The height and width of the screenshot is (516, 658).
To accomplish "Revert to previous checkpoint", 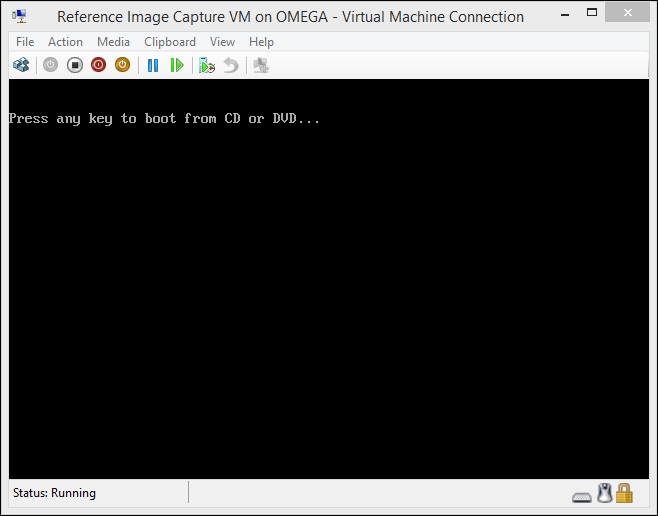I will click(231, 65).
